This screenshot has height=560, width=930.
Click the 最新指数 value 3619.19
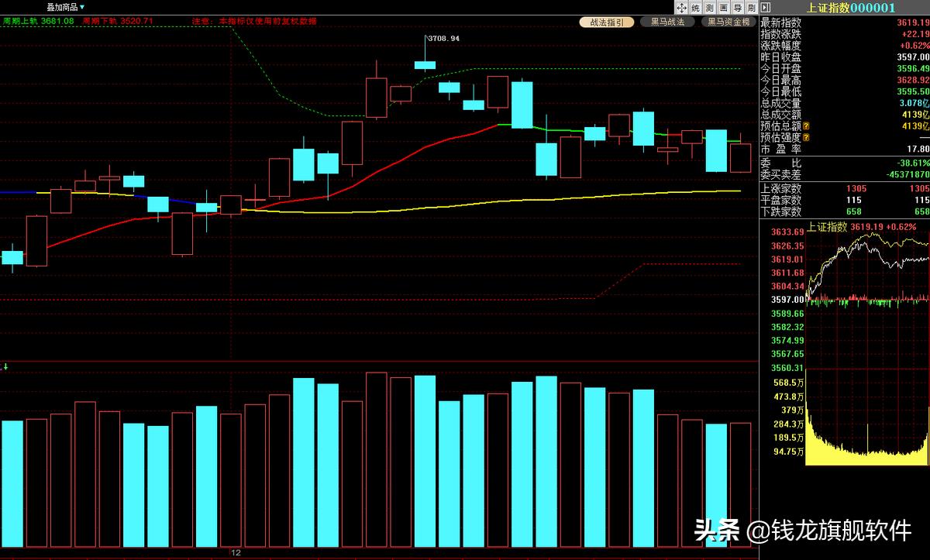pos(913,22)
